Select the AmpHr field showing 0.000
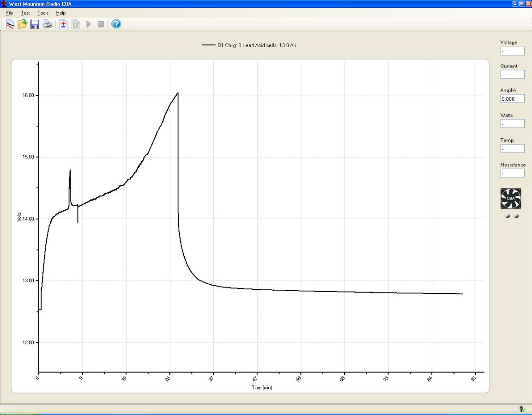This screenshot has height=415, width=532. (x=512, y=98)
